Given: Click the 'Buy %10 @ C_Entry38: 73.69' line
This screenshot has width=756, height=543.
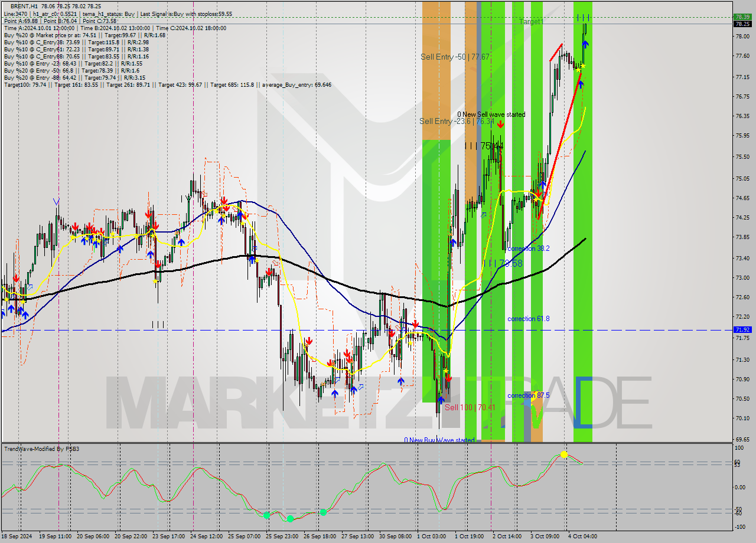Looking at the screenshot, I should click(76, 42).
